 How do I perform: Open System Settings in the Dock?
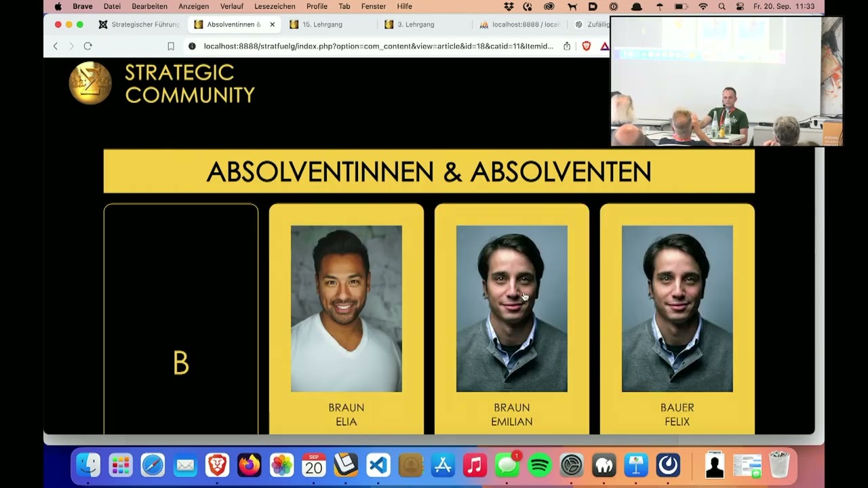572,466
